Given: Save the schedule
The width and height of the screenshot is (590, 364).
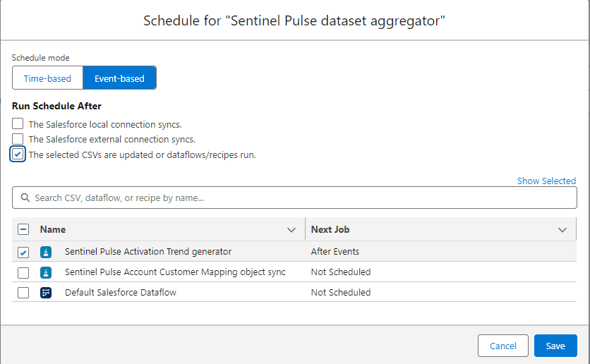Looking at the screenshot, I should coord(555,346).
